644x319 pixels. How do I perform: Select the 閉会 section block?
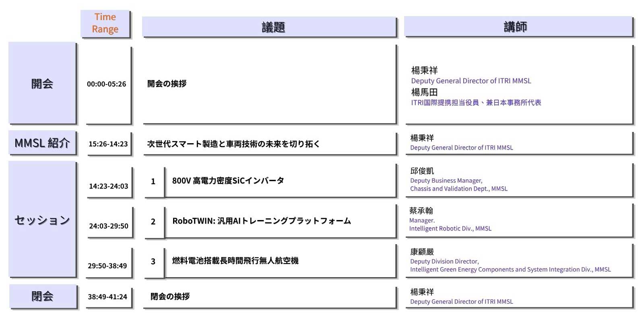coord(43,296)
